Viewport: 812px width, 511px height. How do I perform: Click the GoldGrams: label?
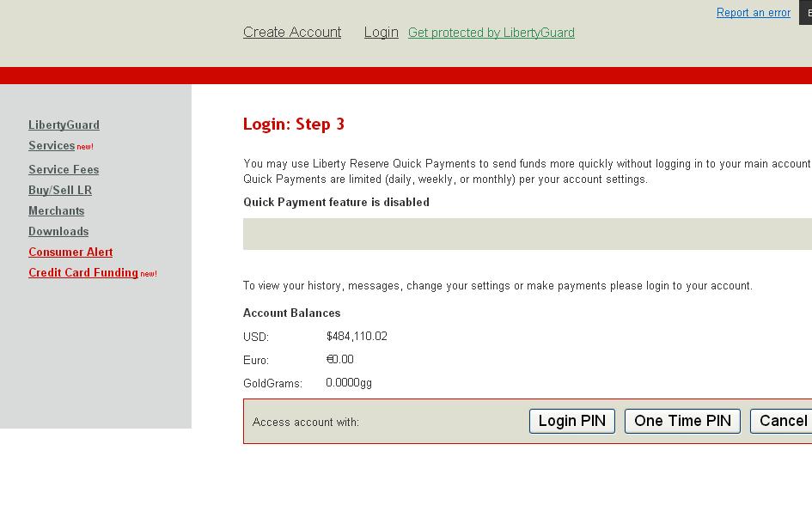[273, 384]
